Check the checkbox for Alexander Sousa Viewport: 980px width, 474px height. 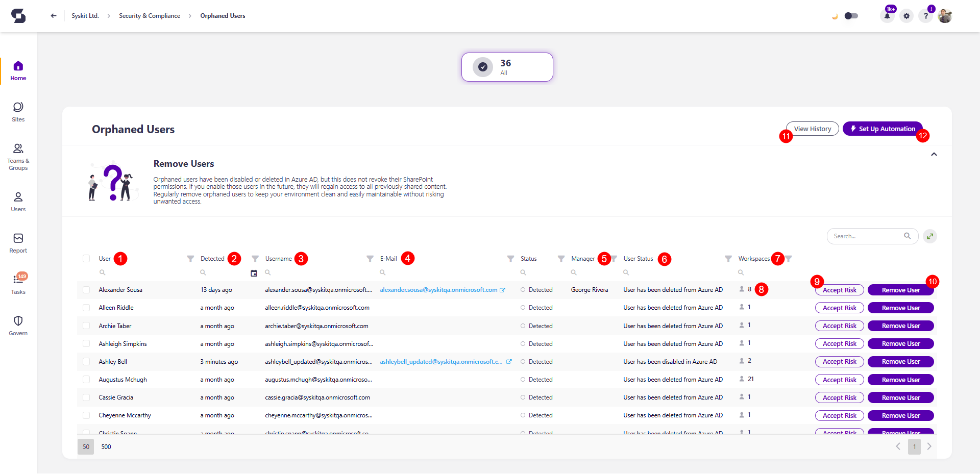86,289
